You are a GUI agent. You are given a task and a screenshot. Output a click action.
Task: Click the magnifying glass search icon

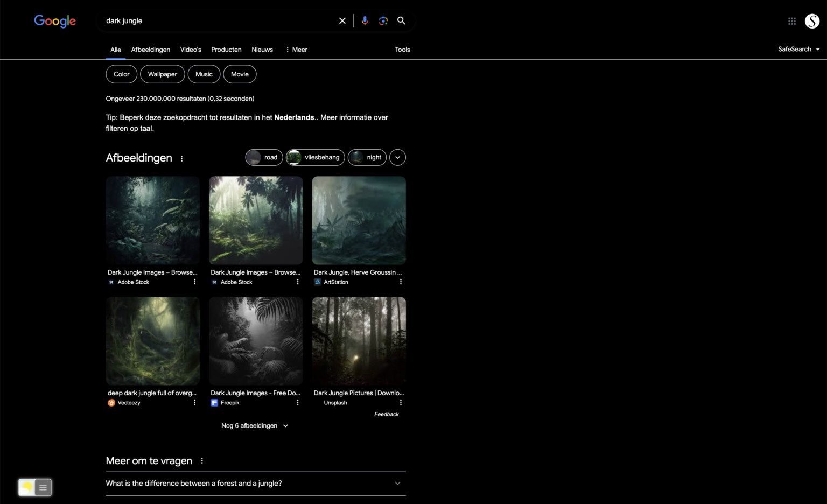[401, 20]
